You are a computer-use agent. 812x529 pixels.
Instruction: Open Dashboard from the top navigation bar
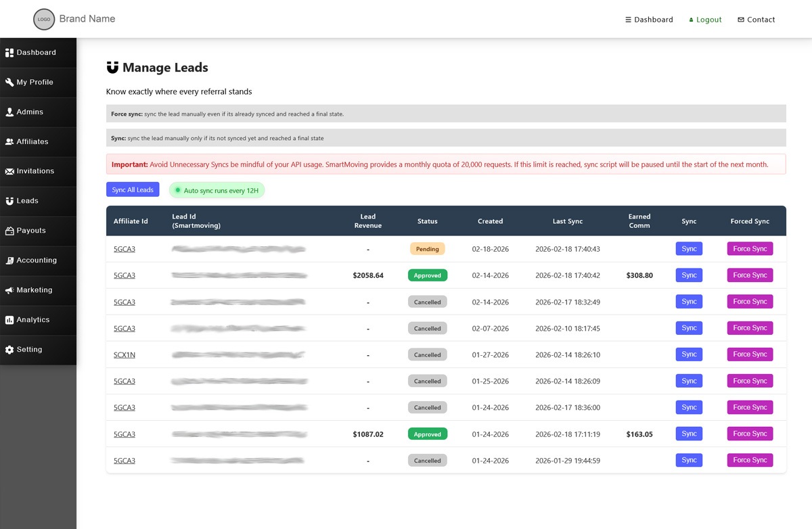point(649,20)
